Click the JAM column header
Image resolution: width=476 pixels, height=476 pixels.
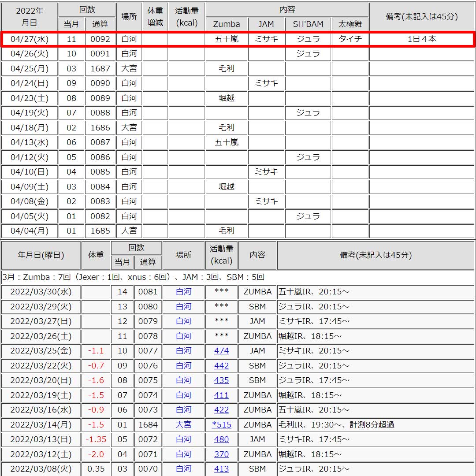point(266,24)
